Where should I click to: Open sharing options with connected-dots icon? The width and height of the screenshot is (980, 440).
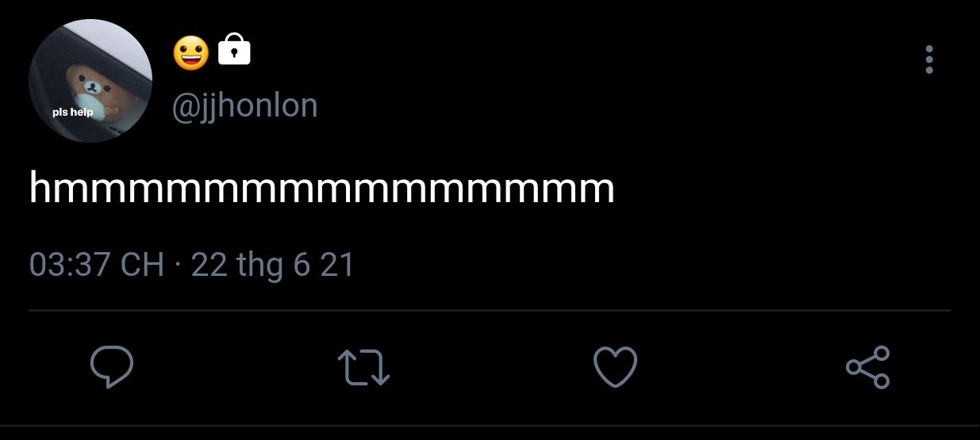pos(868,367)
